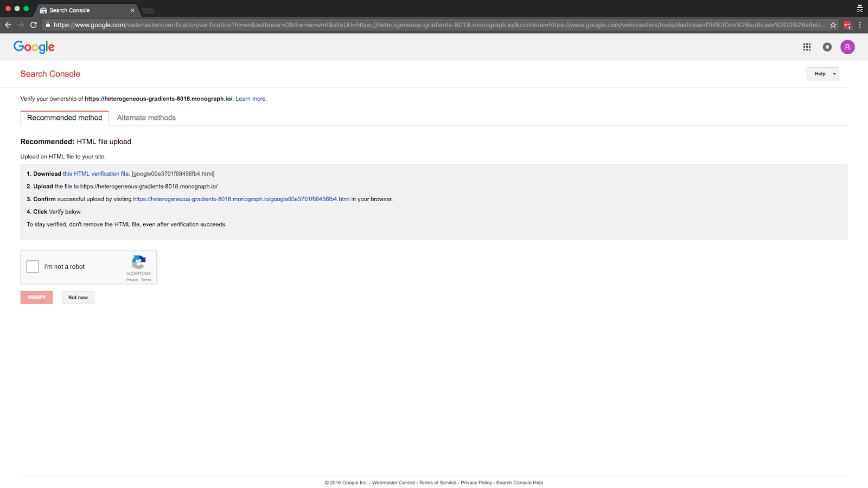Open the google00e3701f68456fb4.html confirmation URL
868x488 pixels.
coord(241,199)
